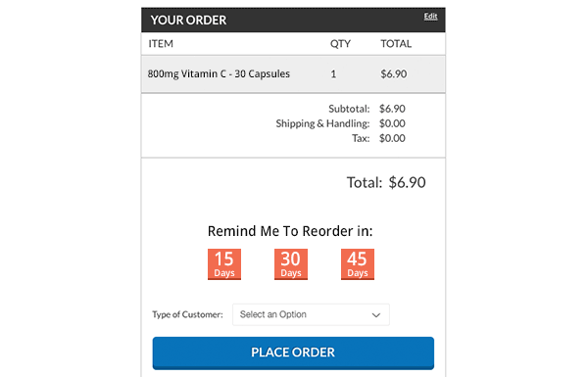
Task: Pick the 45 Days reorder reminder
Action: (358, 264)
